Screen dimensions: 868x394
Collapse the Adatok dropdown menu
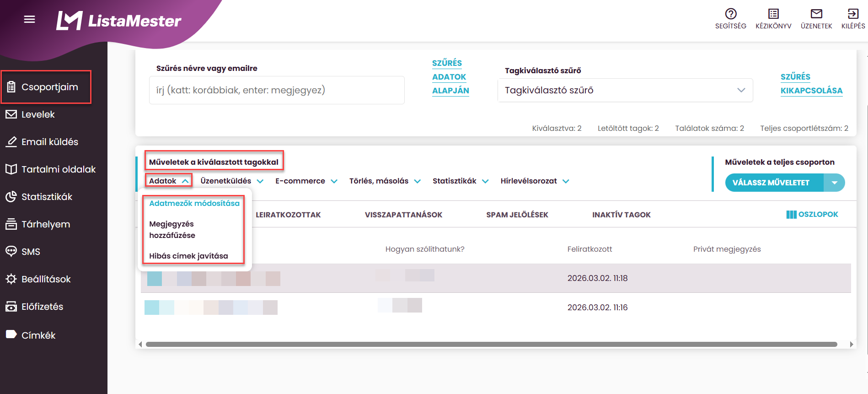point(169,181)
